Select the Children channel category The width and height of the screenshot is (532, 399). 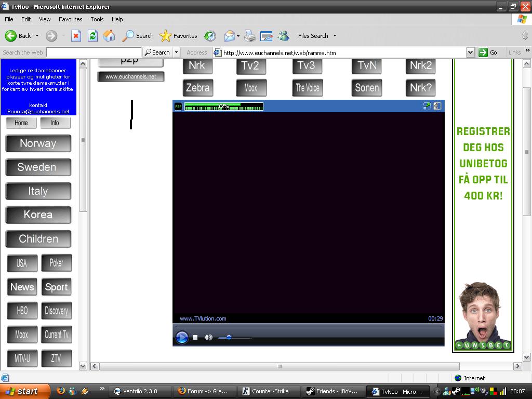38,239
